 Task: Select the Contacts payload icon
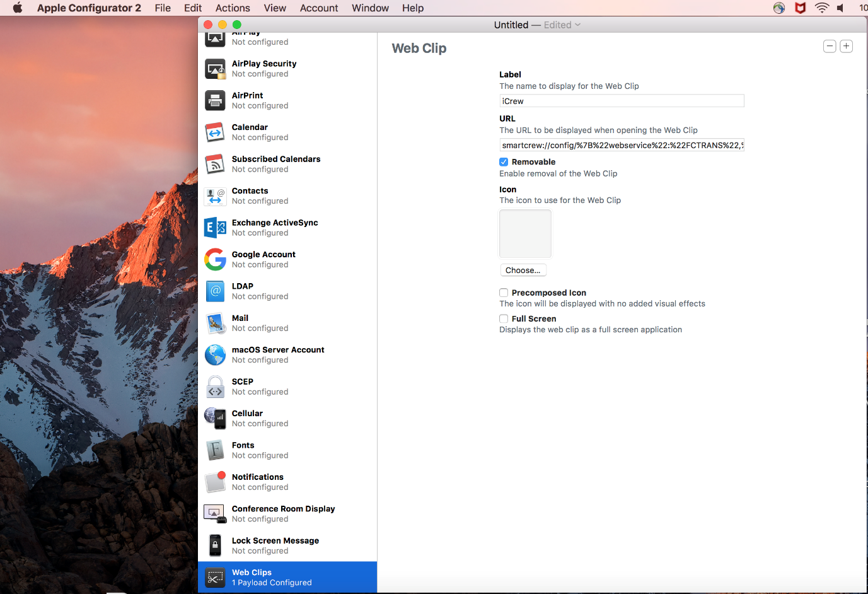[x=215, y=196]
